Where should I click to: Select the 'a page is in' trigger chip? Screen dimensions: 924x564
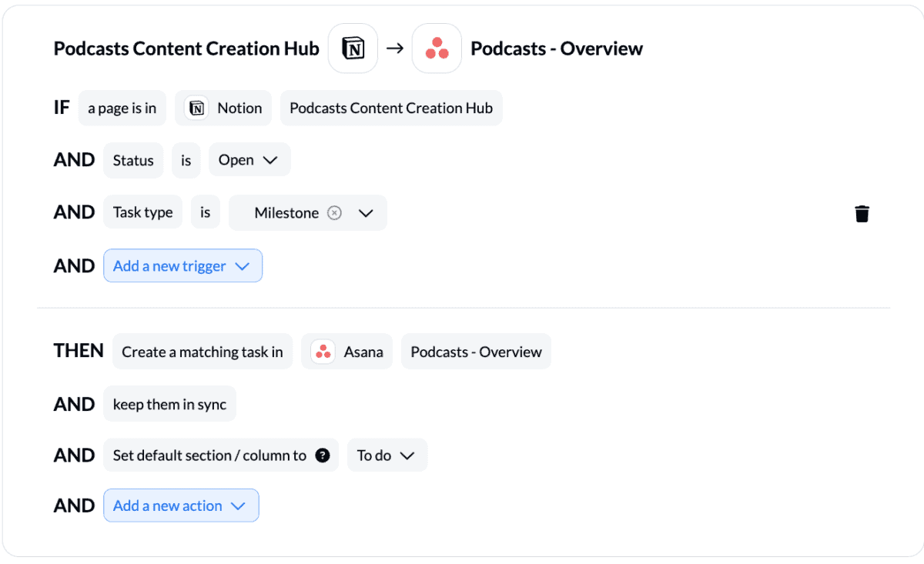coord(122,108)
